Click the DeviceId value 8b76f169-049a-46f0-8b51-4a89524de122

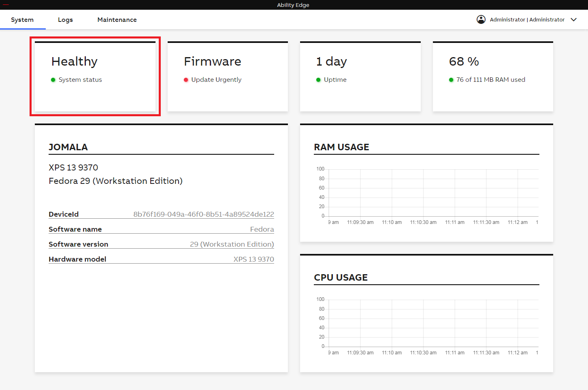[x=204, y=214]
